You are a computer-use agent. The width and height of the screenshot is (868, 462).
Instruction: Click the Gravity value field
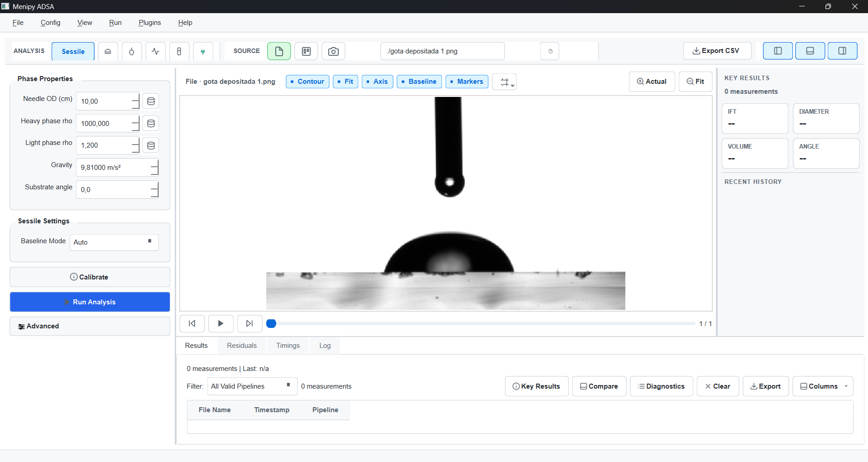pos(117,168)
